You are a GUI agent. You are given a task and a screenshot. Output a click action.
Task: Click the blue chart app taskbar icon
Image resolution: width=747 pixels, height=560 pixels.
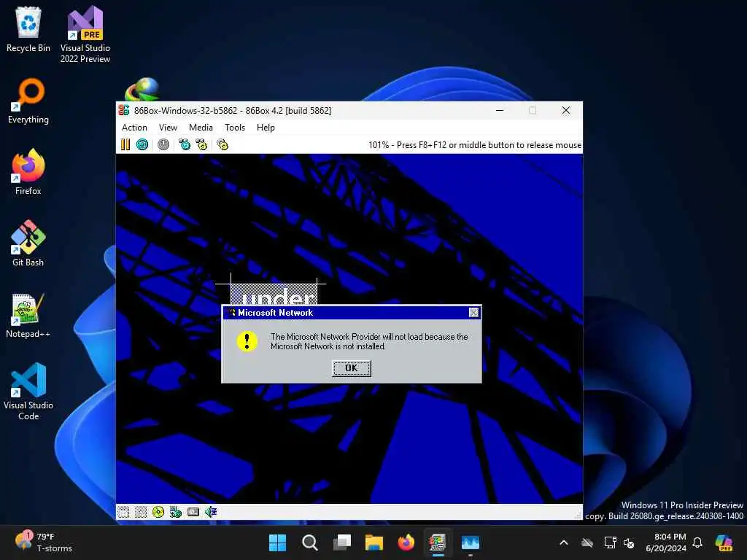(x=471, y=542)
